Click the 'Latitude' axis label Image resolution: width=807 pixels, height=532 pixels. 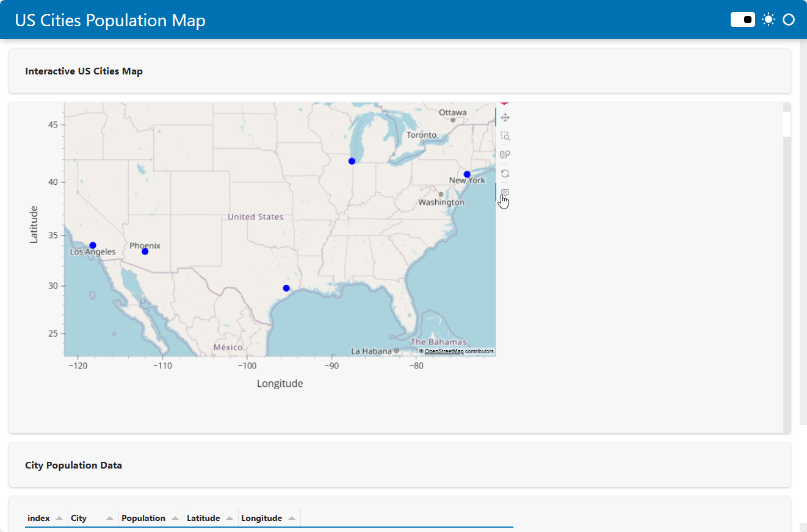[x=34, y=225]
